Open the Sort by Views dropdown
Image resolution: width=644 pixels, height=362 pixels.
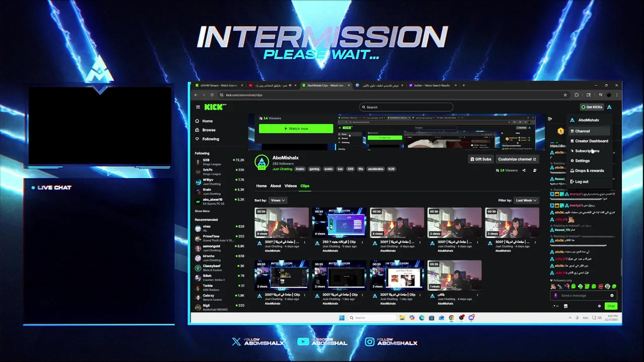point(278,201)
